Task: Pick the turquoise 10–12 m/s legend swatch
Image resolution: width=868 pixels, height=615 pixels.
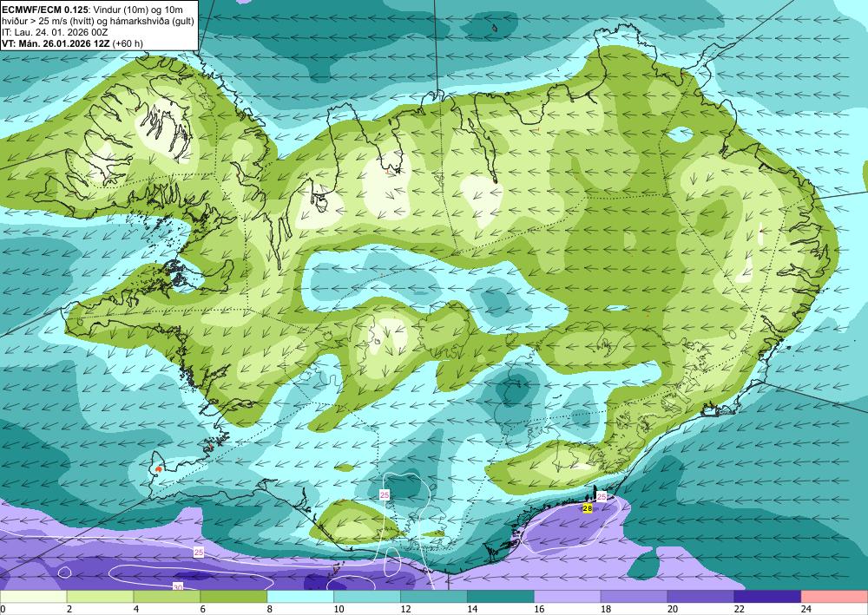Action: click(367, 597)
